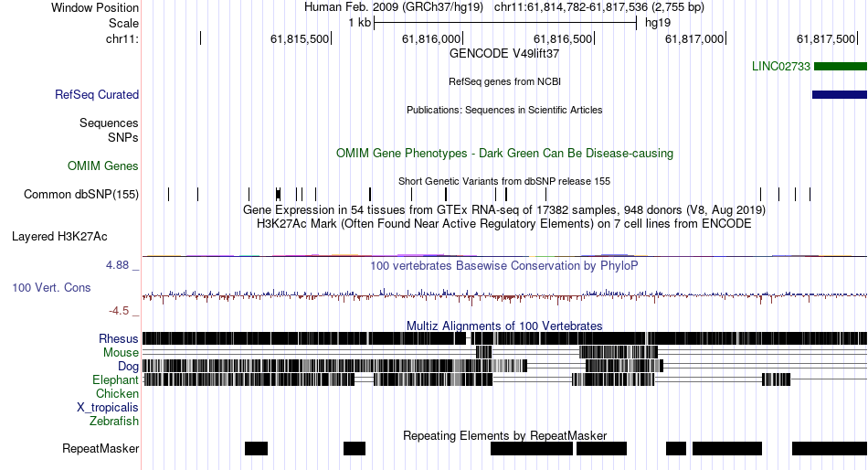Open the H3K27Ac Mark ENCODE track title

[x=504, y=224]
